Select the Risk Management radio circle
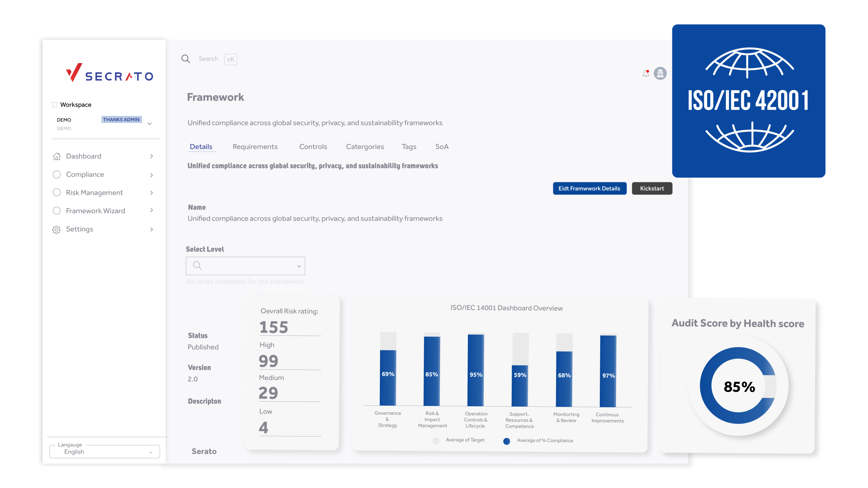This screenshot has height=488, width=868. 57,192
